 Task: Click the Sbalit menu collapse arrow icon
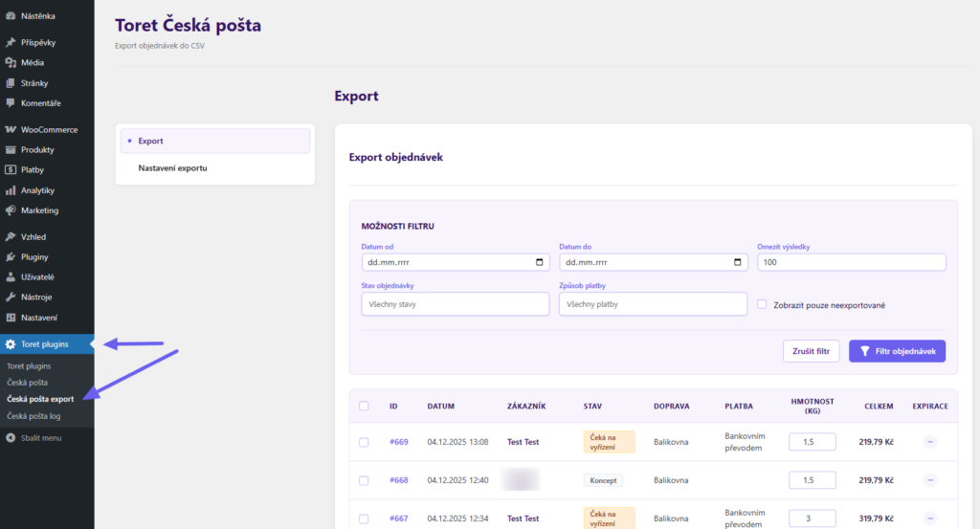coord(11,438)
